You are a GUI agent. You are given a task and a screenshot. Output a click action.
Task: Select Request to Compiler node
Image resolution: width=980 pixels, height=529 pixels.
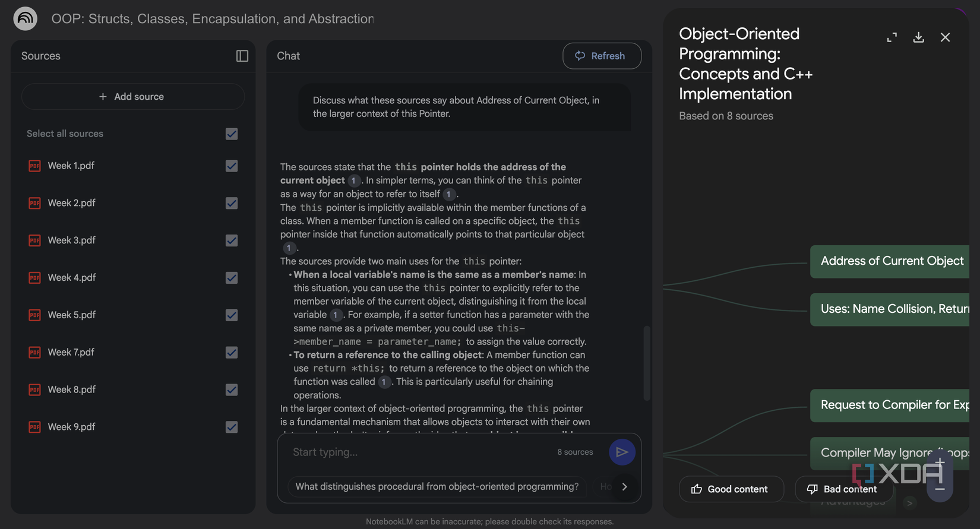[x=890, y=406]
